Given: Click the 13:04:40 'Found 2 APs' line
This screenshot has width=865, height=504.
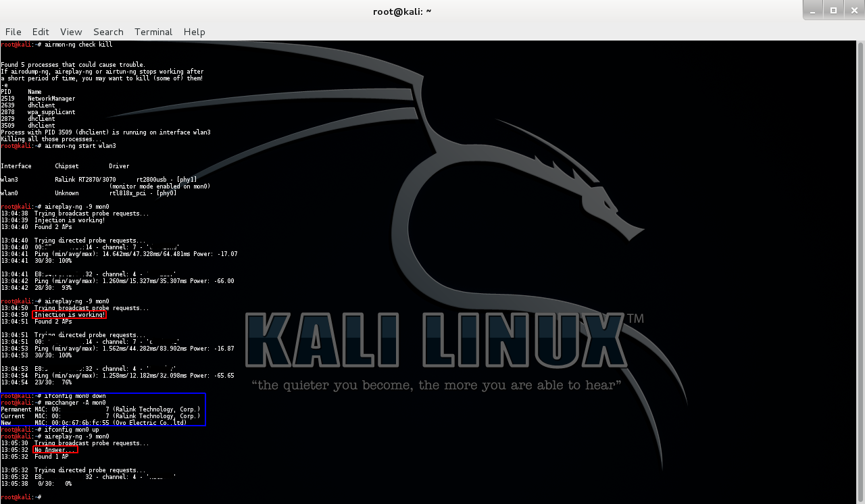Looking at the screenshot, I should [36, 227].
